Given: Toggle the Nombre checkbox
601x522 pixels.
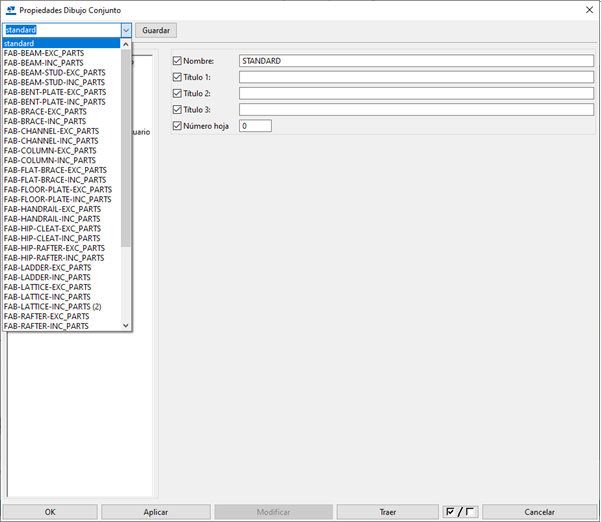Looking at the screenshot, I should [x=178, y=62].
